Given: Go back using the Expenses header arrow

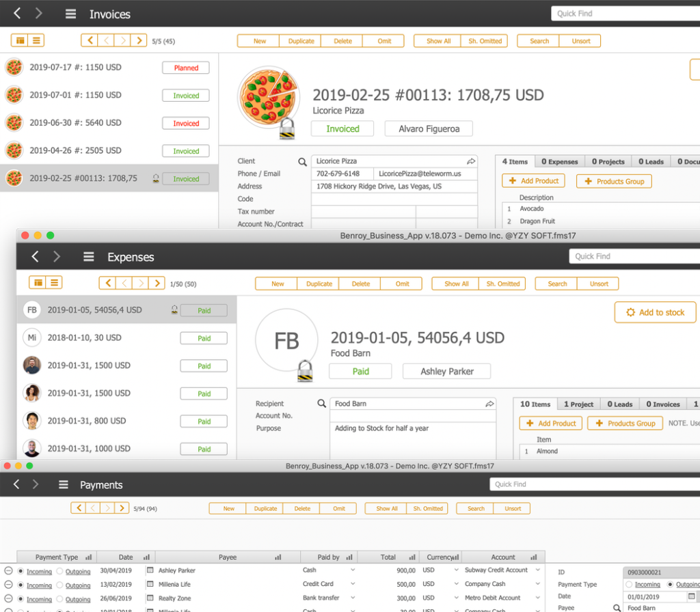Looking at the screenshot, I should pos(36,257).
